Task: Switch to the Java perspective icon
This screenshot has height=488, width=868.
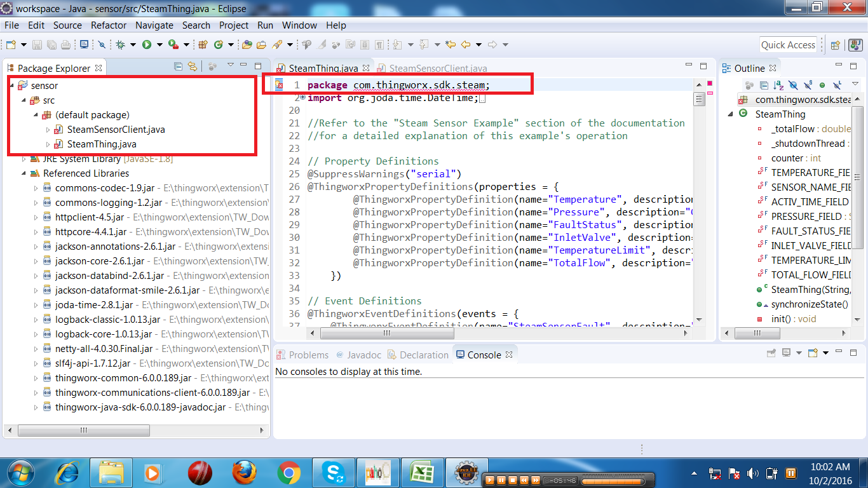Action: coord(855,45)
